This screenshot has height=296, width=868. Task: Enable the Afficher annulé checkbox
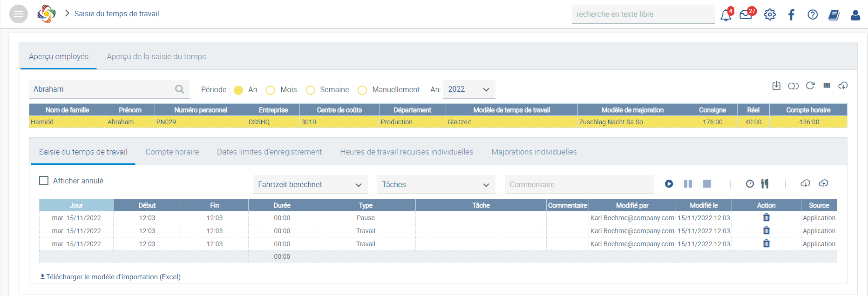(x=44, y=181)
